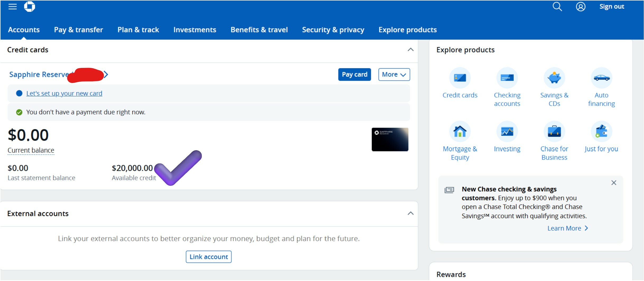Click the Link account button
The width and height of the screenshot is (644, 281).
point(209,257)
